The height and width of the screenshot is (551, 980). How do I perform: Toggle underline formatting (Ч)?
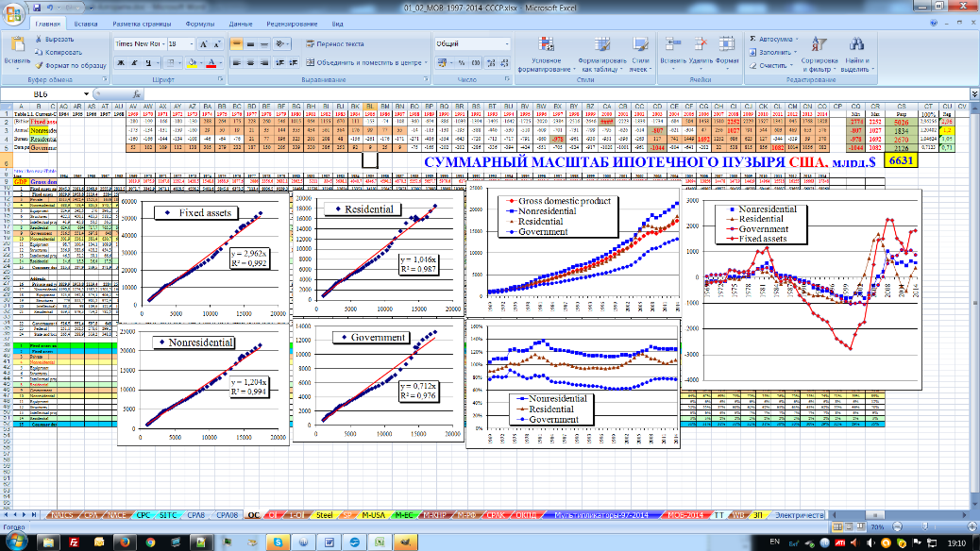click(x=149, y=63)
